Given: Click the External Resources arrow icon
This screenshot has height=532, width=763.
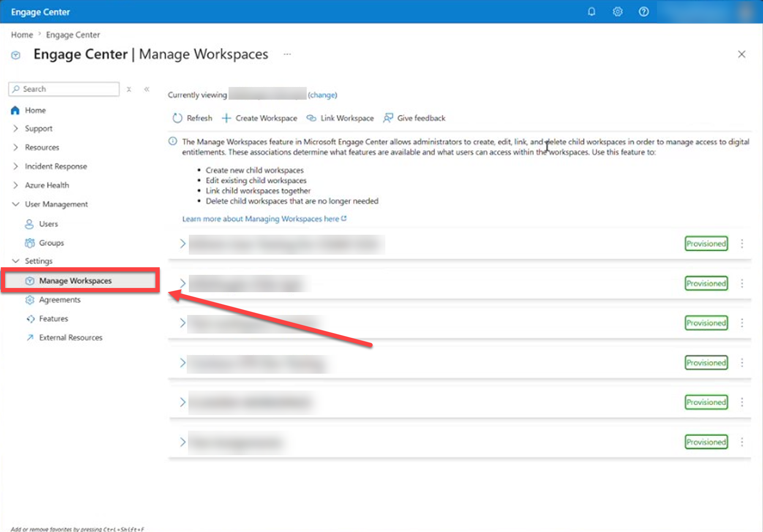Looking at the screenshot, I should coord(30,337).
